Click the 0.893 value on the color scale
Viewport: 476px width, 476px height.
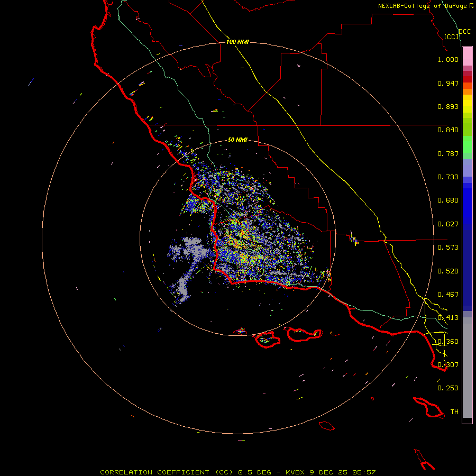pyautogui.click(x=448, y=106)
